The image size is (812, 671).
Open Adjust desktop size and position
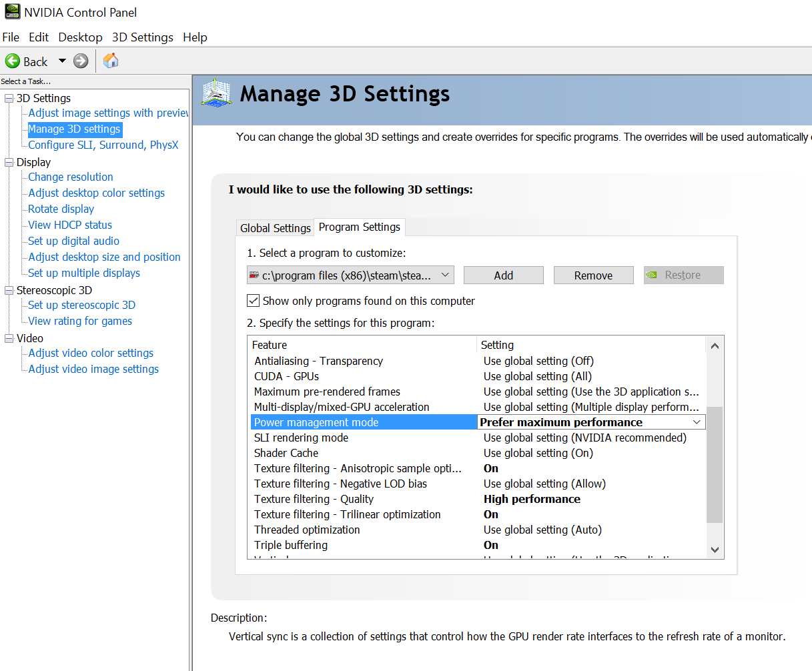(105, 257)
